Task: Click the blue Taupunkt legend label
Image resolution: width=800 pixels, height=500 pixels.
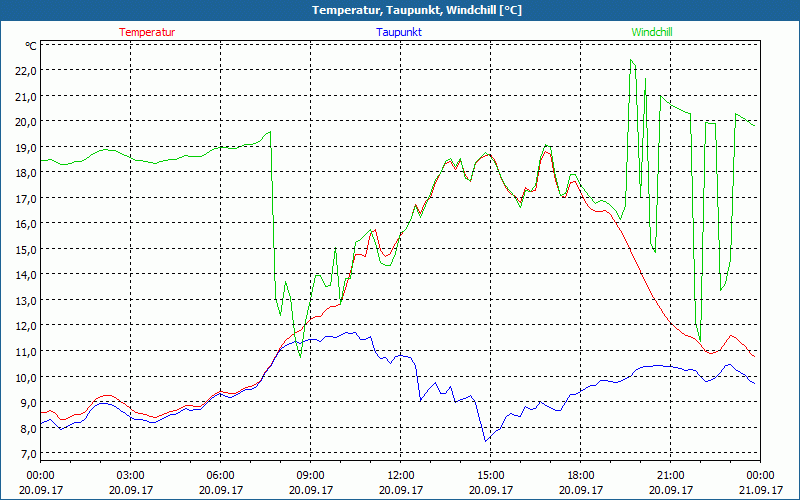Action: [x=399, y=32]
